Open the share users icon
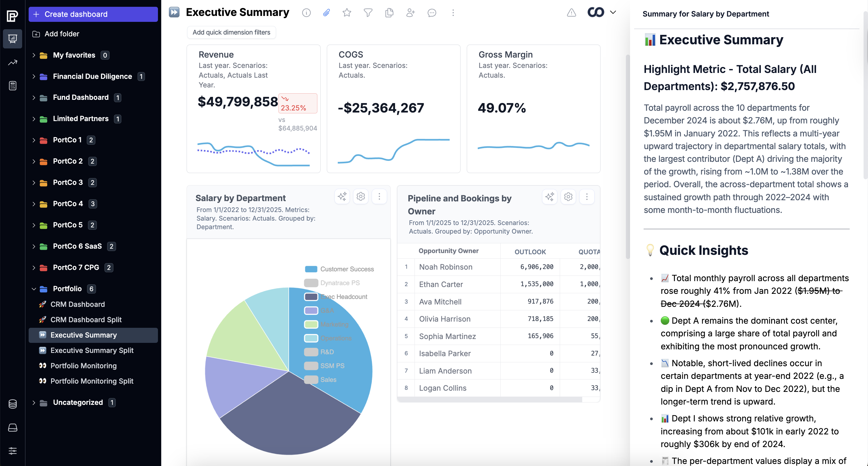The height and width of the screenshot is (466, 868). pos(410,13)
